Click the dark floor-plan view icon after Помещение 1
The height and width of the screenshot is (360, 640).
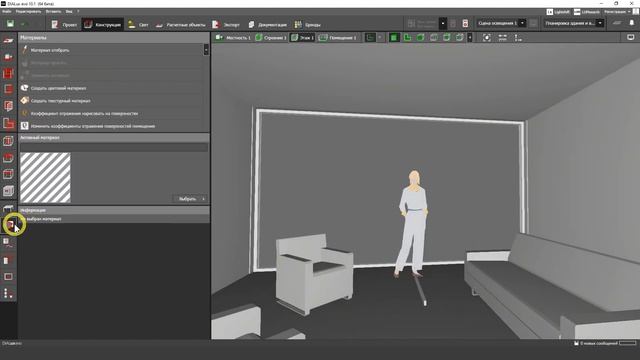(370, 38)
